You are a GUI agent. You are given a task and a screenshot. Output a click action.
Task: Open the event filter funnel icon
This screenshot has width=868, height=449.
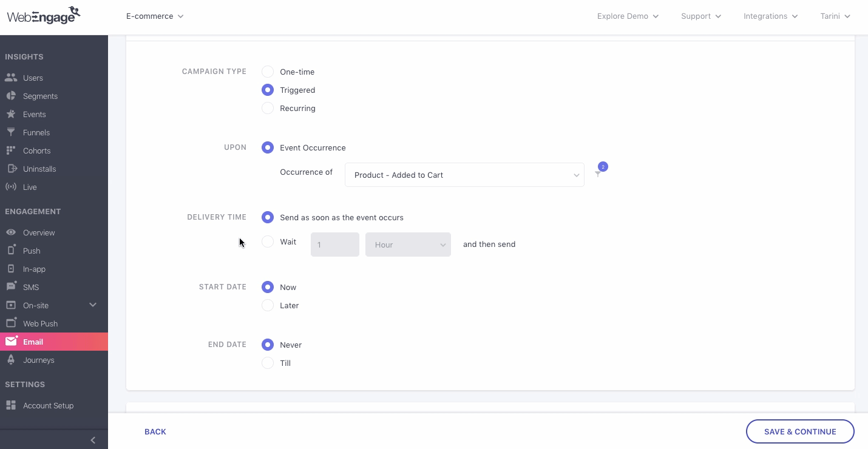pyautogui.click(x=598, y=174)
